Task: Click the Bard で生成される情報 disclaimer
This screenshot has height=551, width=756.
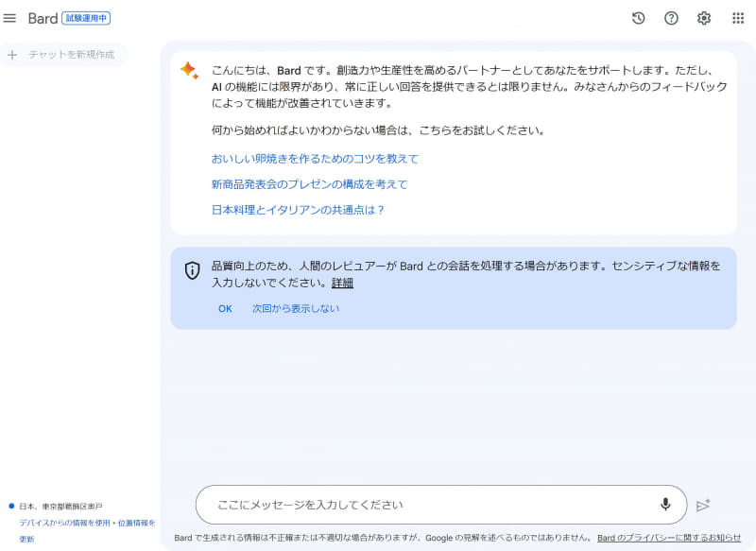Action: [383, 538]
